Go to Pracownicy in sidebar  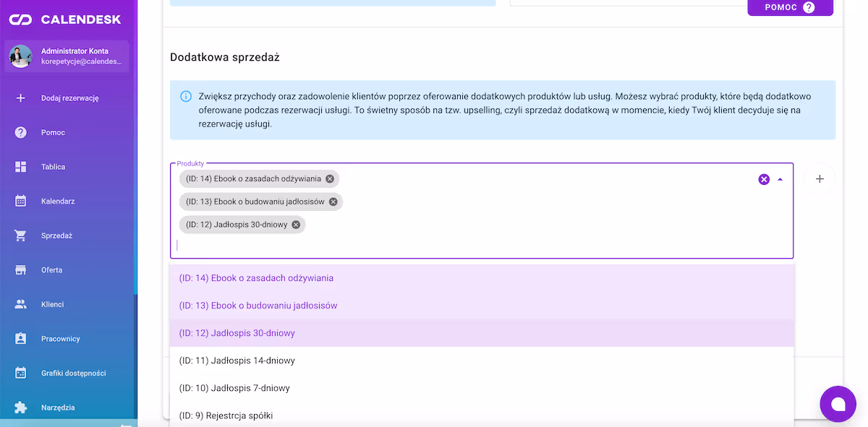[x=61, y=339]
